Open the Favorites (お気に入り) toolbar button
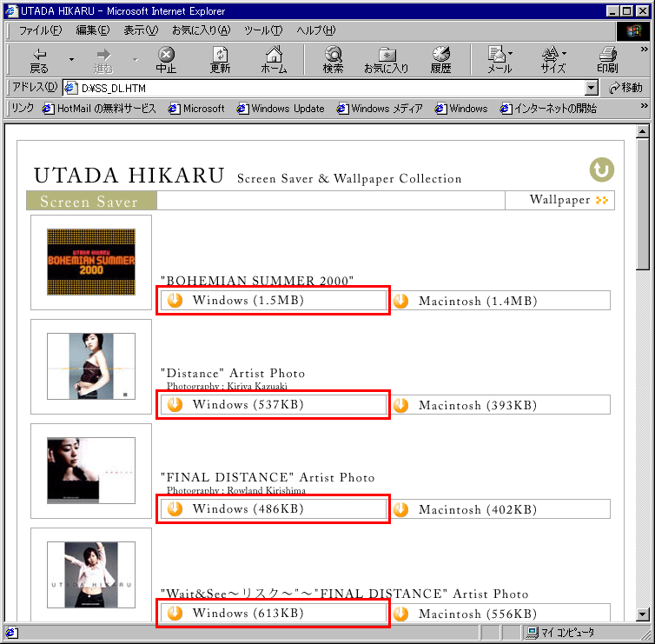Image resolution: width=655 pixels, height=644 pixels. click(387, 60)
